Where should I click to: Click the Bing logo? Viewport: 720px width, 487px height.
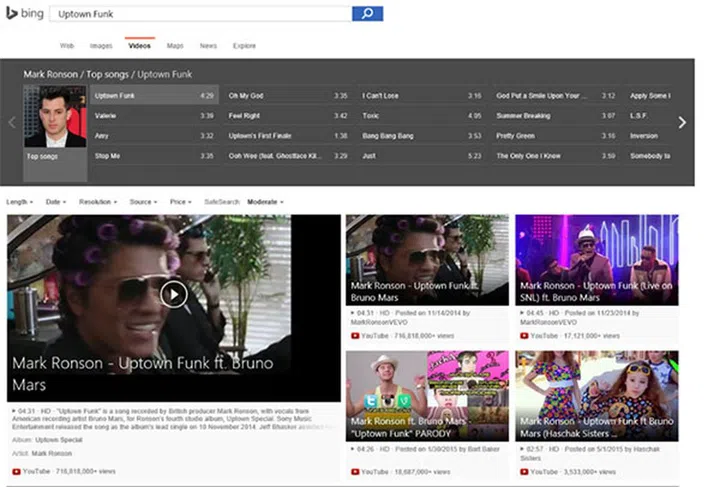pos(25,13)
